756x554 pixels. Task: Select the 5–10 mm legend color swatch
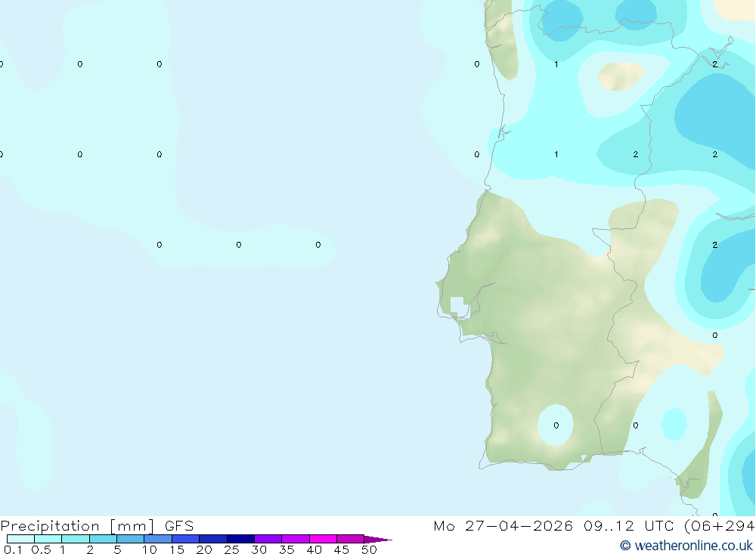click(131, 539)
